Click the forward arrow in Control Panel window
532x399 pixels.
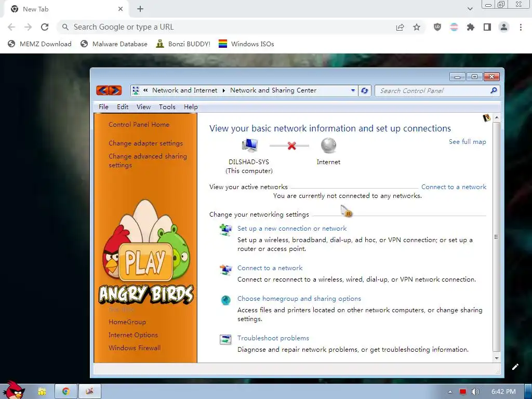pyautogui.click(x=115, y=90)
